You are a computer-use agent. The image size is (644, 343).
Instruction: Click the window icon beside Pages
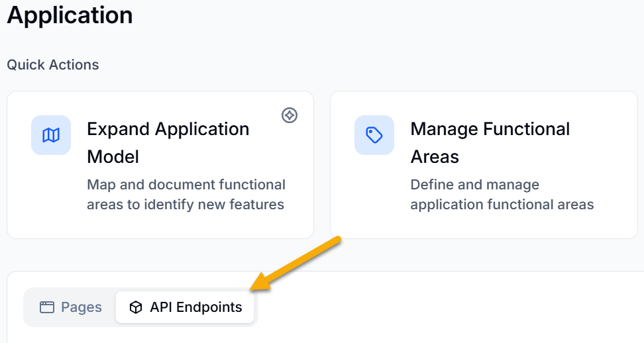(47, 307)
